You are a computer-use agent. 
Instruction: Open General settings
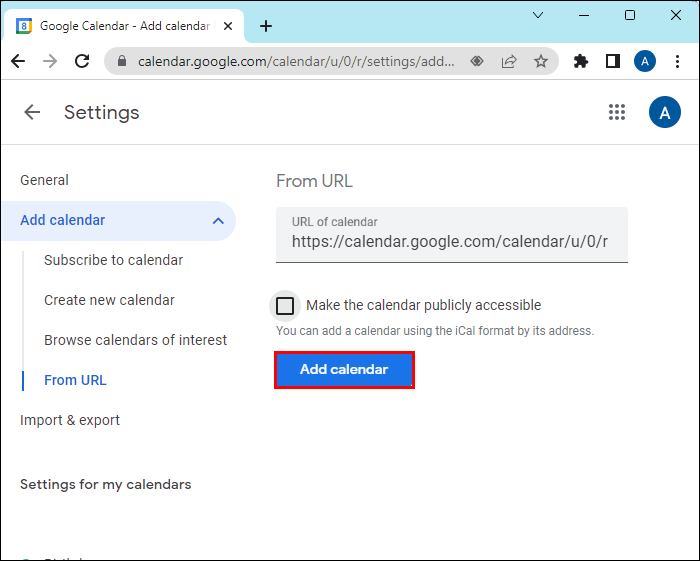[x=45, y=180]
